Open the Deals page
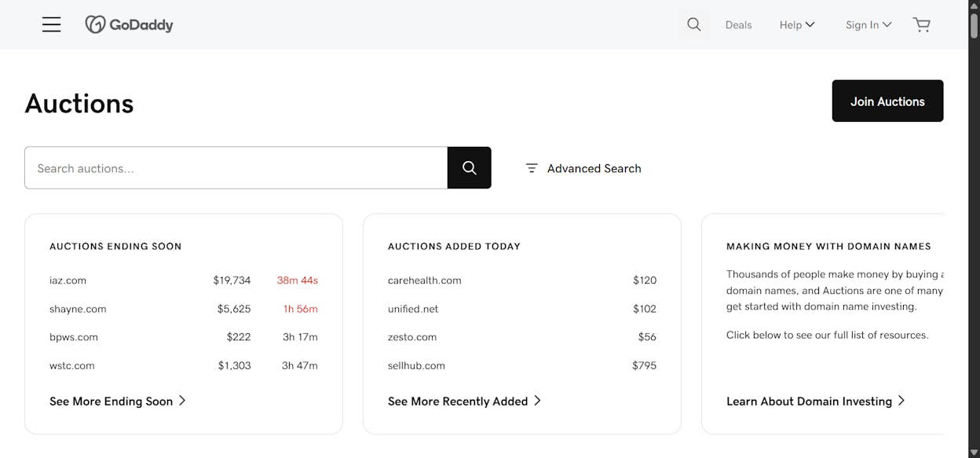The height and width of the screenshot is (458, 980). [738, 25]
